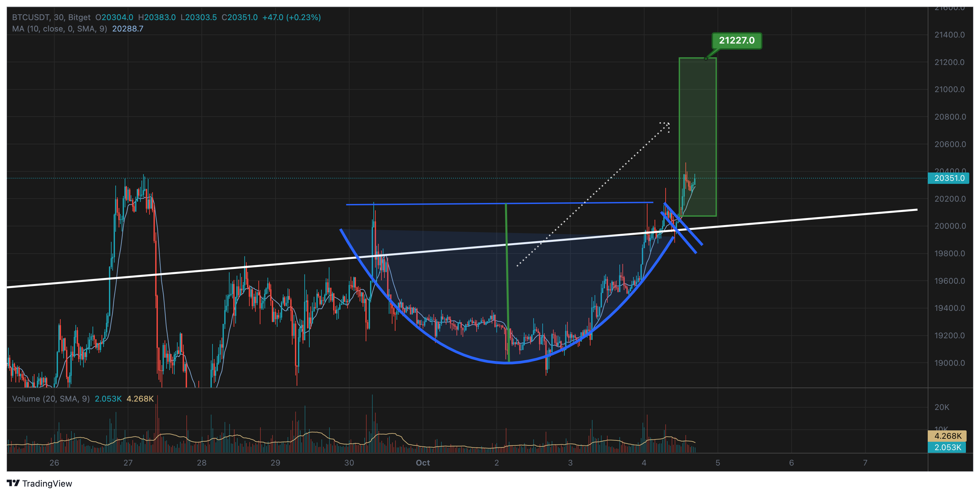Click the date label 3 on time axis

pyautogui.click(x=570, y=463)
